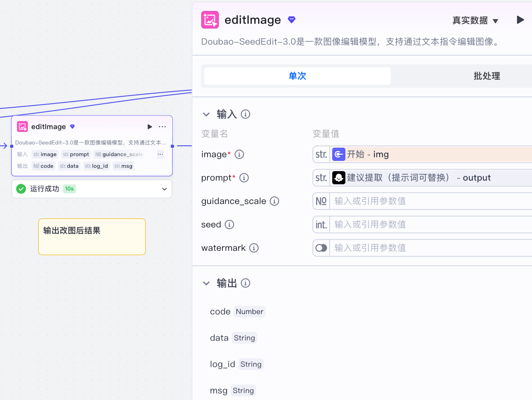Toggle the watermark switch
532x400 pixels.
point(321,248)
